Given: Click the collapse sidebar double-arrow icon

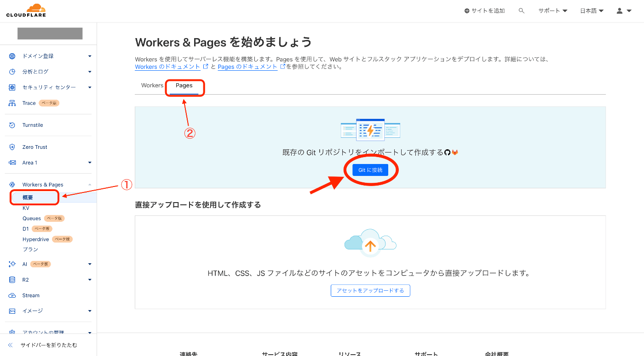Looking at the screenshot, I should 10,345.
